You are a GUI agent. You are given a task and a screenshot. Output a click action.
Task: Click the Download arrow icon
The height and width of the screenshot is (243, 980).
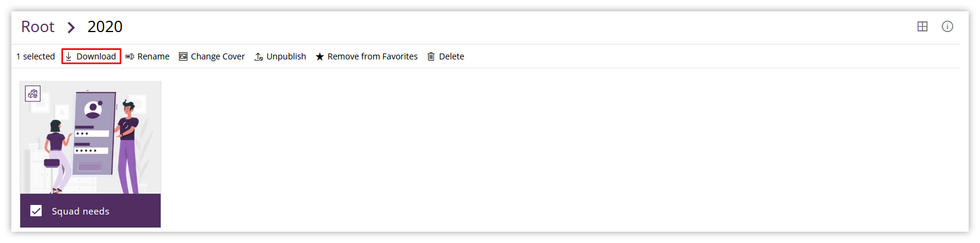point(69,56)
